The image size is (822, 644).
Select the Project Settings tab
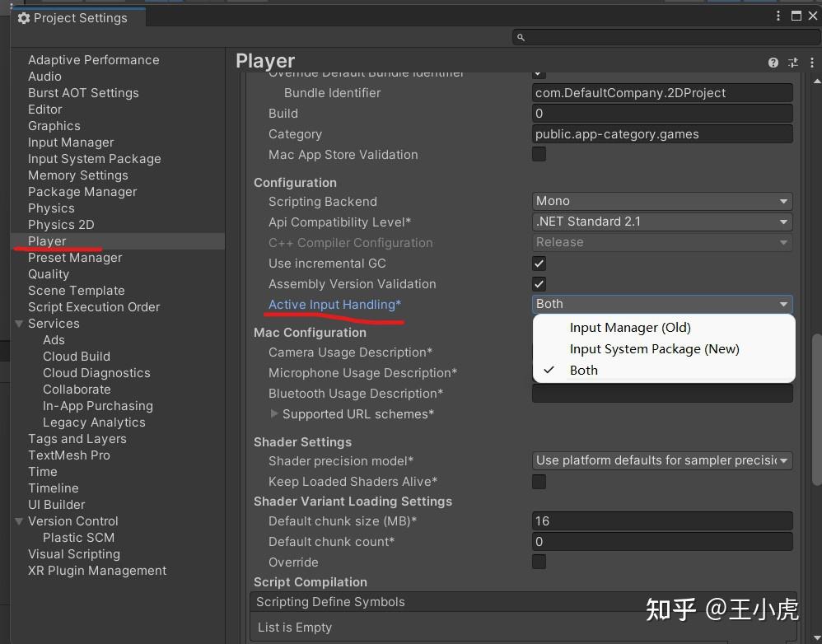[x=77, y=18]
